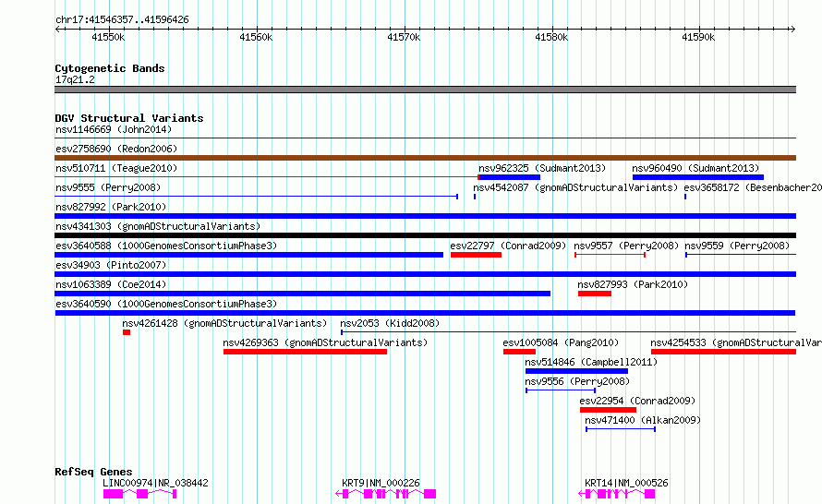Click the 17q21.2 band label
The width and height of the screenshot is (822, 504).
(x=75, y=79)
